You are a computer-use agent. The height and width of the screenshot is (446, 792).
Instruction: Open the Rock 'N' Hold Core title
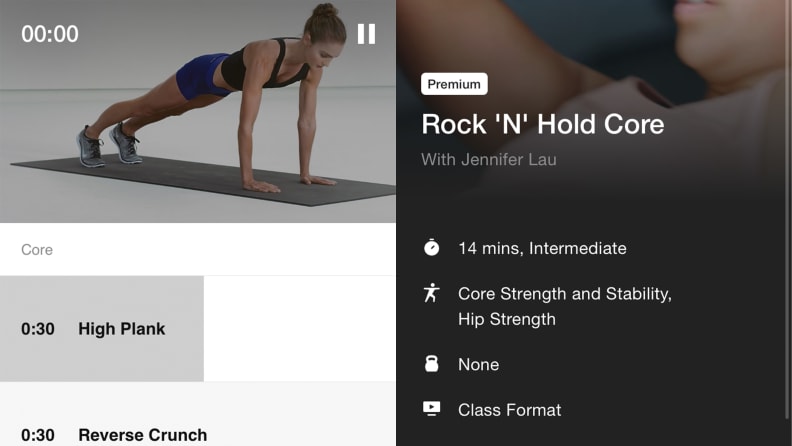point(542,124)
